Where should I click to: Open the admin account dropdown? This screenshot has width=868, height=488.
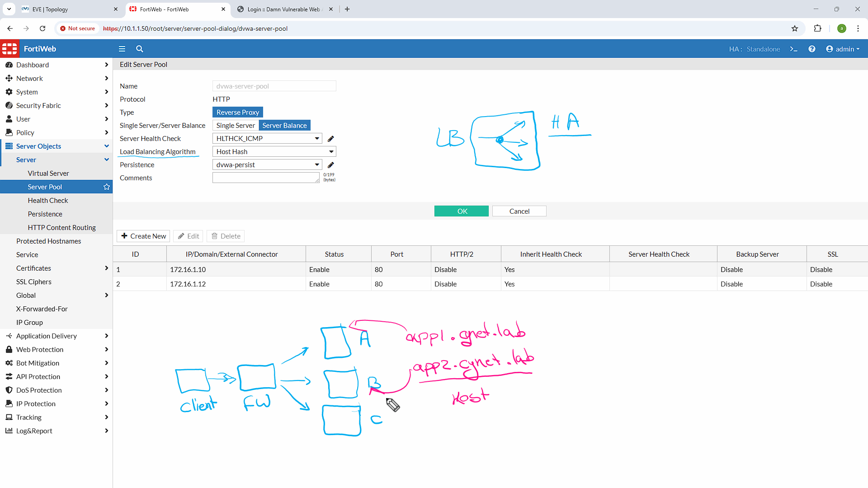point(842,49)
